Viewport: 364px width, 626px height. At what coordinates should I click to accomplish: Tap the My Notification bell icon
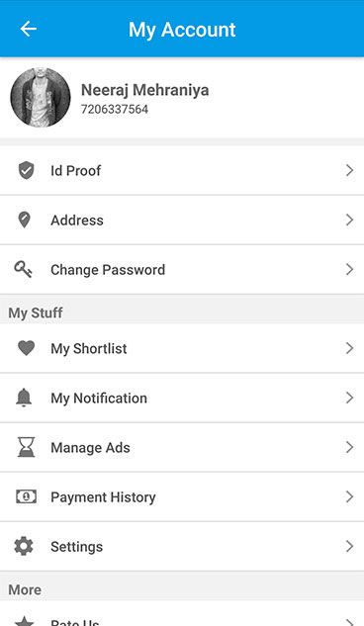(24, 398)
